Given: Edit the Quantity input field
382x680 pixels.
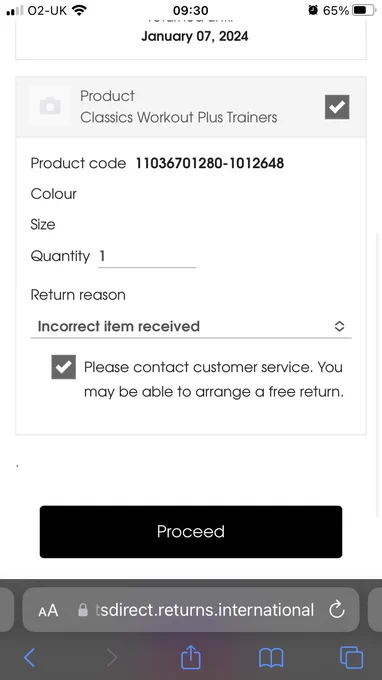Looking at the screenshot, I should click(147, 257).
